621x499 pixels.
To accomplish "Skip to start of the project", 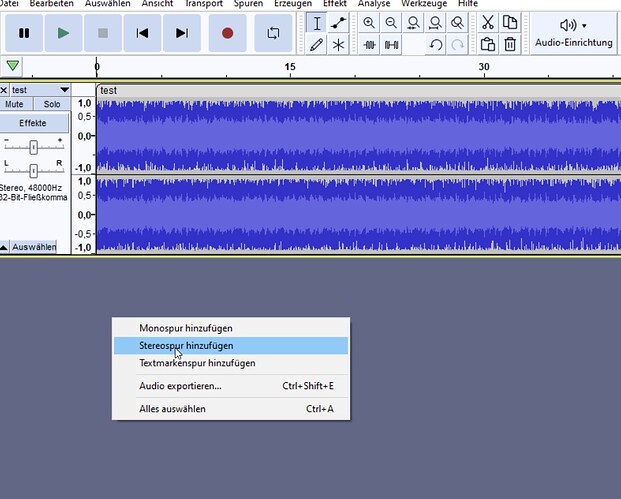I will [x=143, y=33].
